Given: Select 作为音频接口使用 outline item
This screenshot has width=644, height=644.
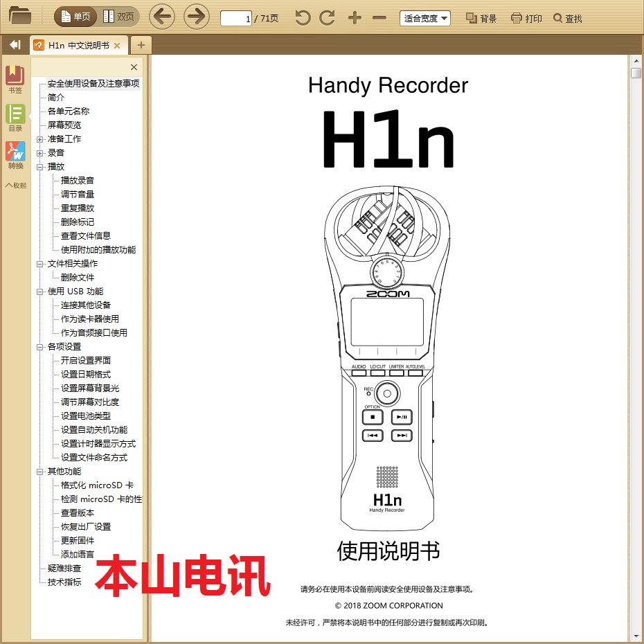Looking at the screenshot, I should click(93, 332).
